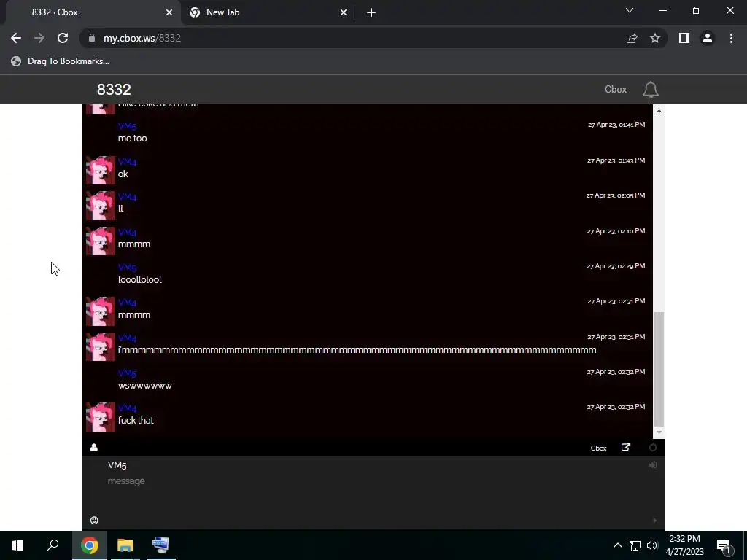Image resolution: width=747 pixels, height=560 pixels.
Task: Click the long 'i'mmmmmm' message
Action: coord(357,350)
